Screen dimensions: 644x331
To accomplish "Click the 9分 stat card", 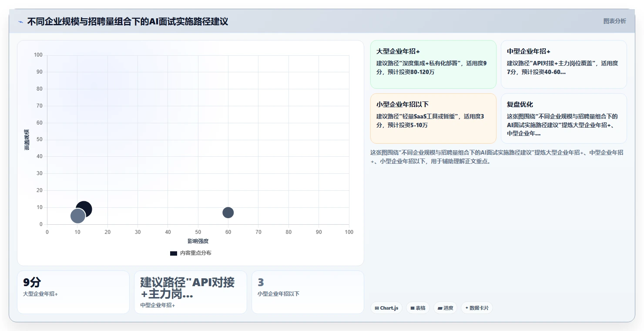I will point(73,292).
